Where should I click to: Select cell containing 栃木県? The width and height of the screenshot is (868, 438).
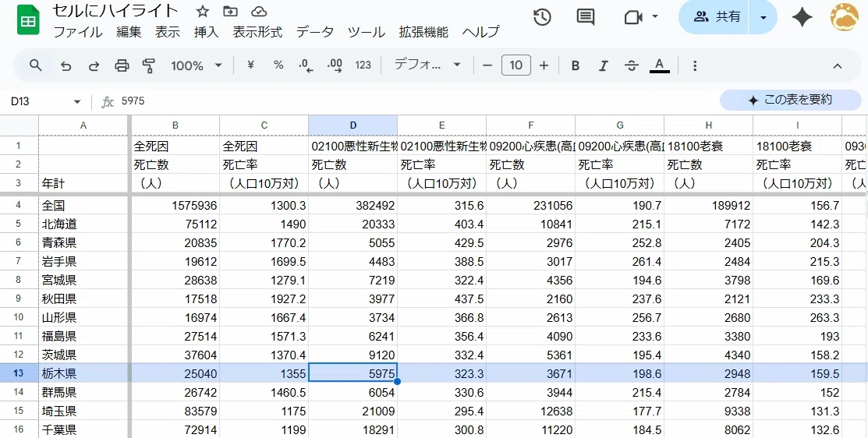click(x=83, y=373)
